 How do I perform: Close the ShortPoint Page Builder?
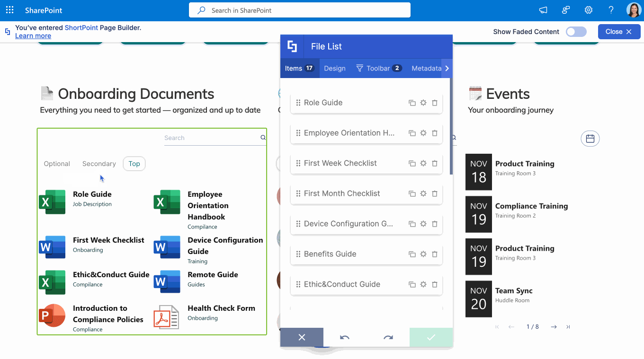click(x=619, y=32)
